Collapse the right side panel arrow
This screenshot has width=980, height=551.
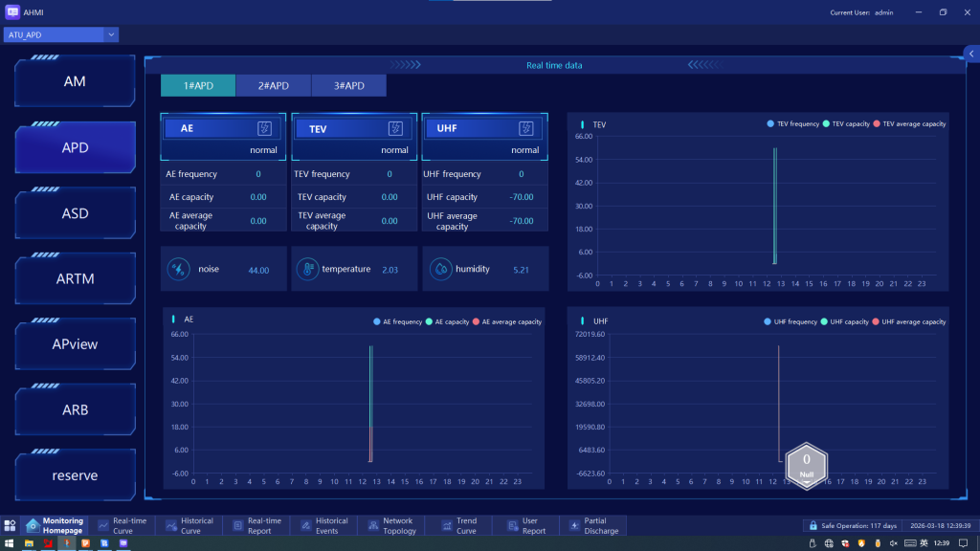(971, 55)
